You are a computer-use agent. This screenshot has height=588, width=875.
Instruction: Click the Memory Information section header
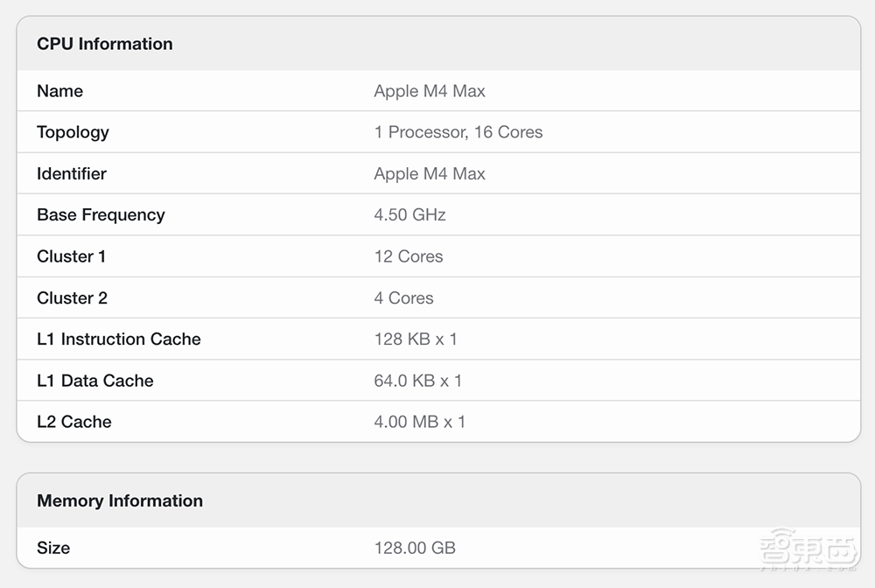pos(119,500)
